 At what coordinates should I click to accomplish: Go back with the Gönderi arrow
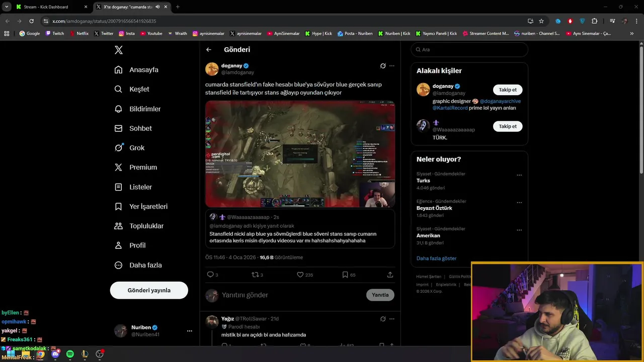[x=209, y=50]
